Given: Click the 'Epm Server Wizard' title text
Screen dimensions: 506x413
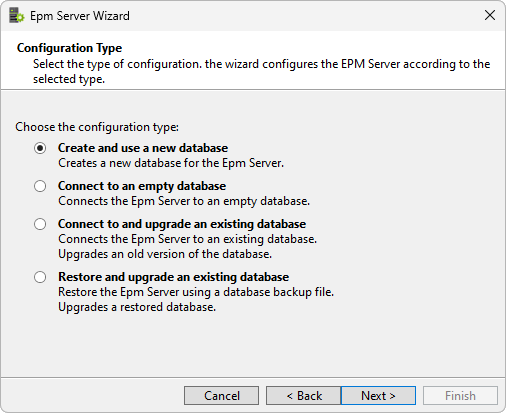Looking at the screenshot, I should click(80, 16).
